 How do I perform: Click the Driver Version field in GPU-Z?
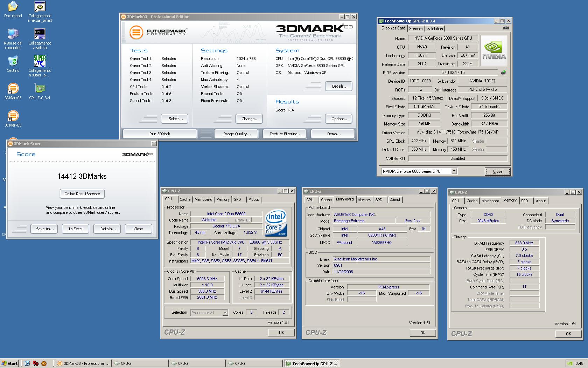point(457,132)
